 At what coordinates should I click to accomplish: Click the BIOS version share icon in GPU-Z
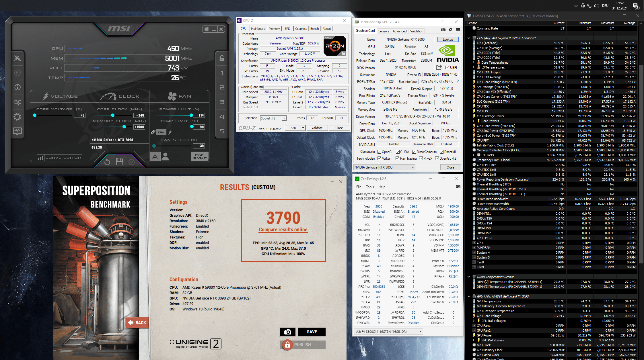pyautogui.click(x=439, y=67)
